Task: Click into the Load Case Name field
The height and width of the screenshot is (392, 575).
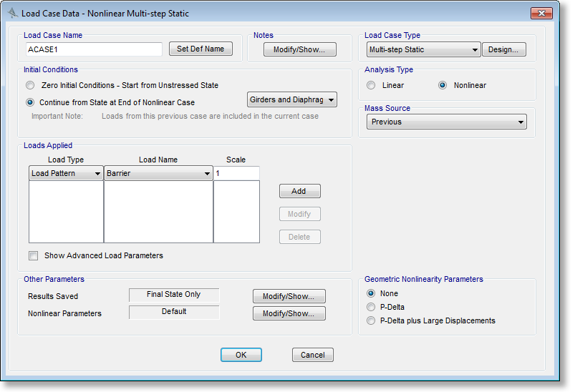Action: click(x=94, y=49)
